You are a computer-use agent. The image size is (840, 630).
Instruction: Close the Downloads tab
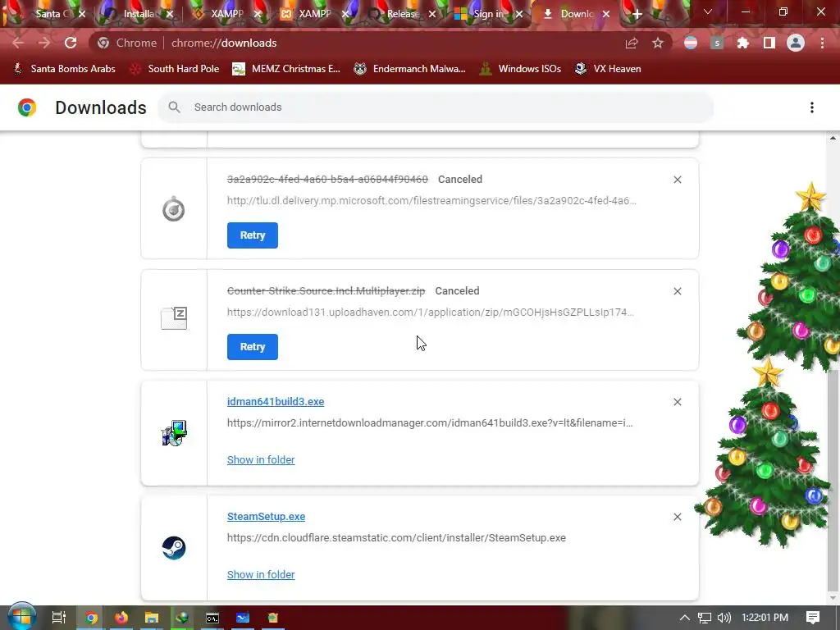(x=606, y=14)
